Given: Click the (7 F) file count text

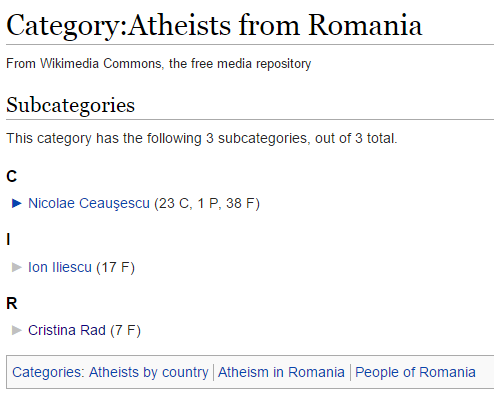Looking at the screenshot, I should coord(125,330).
